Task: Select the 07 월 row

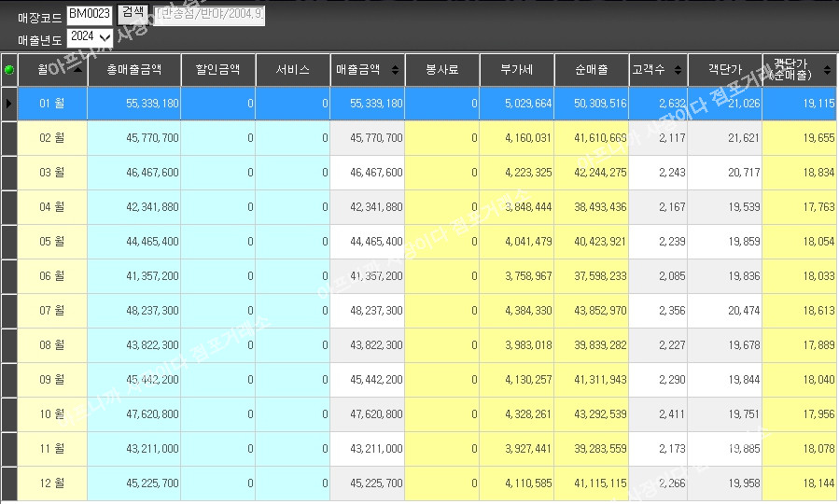Action: [x=52, y=311]
